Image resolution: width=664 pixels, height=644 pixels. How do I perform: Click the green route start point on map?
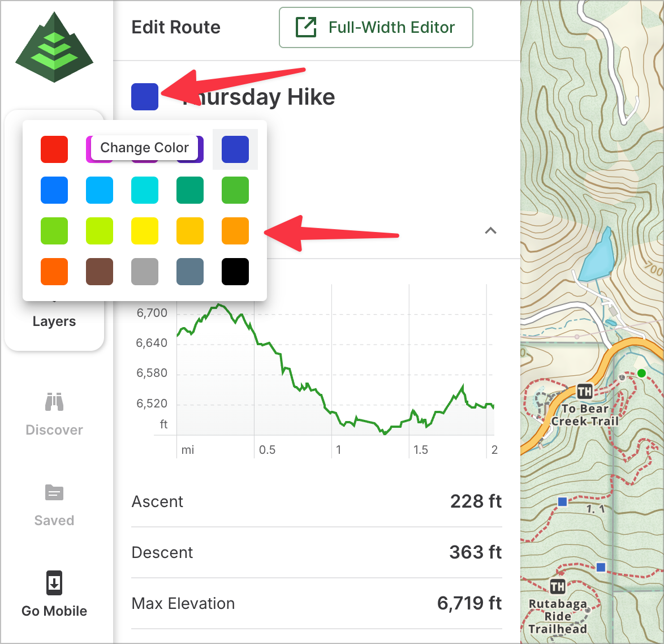click(x=641, y=373)
